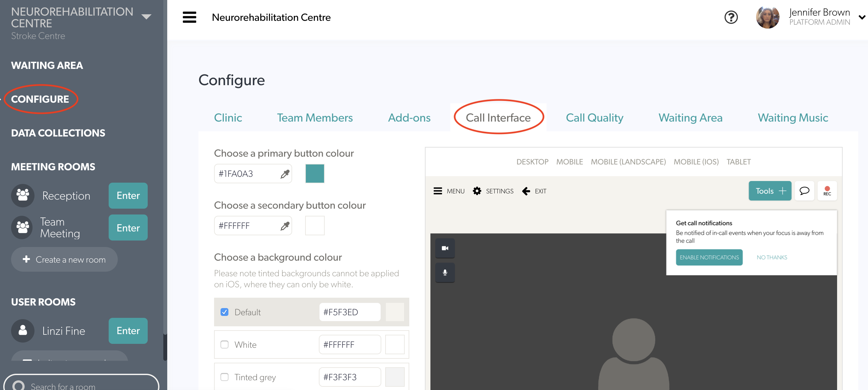Click the Reception room group icon
868x390 pixels.
point(22,195)
